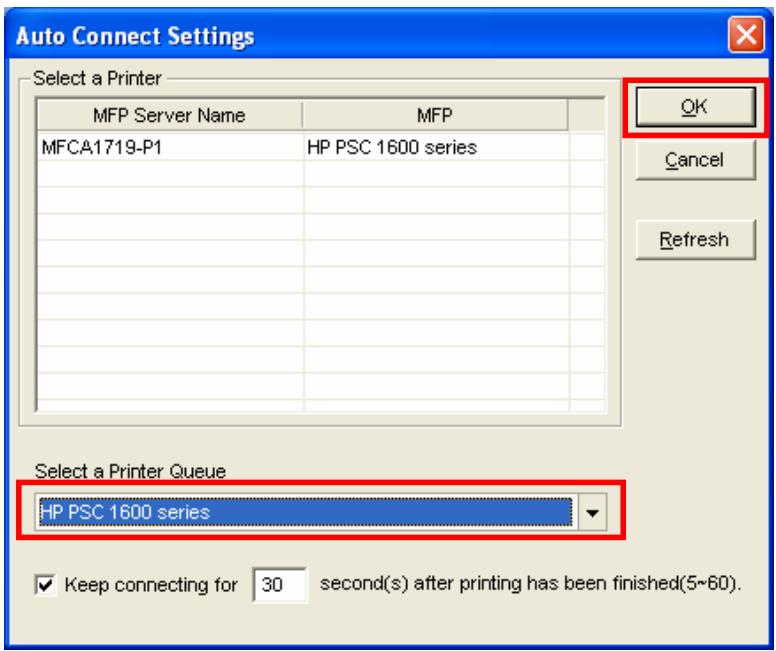The height and width of the screenshot is (651, 776).
Task: Refresh the printer list
Action: coord(695,240)
